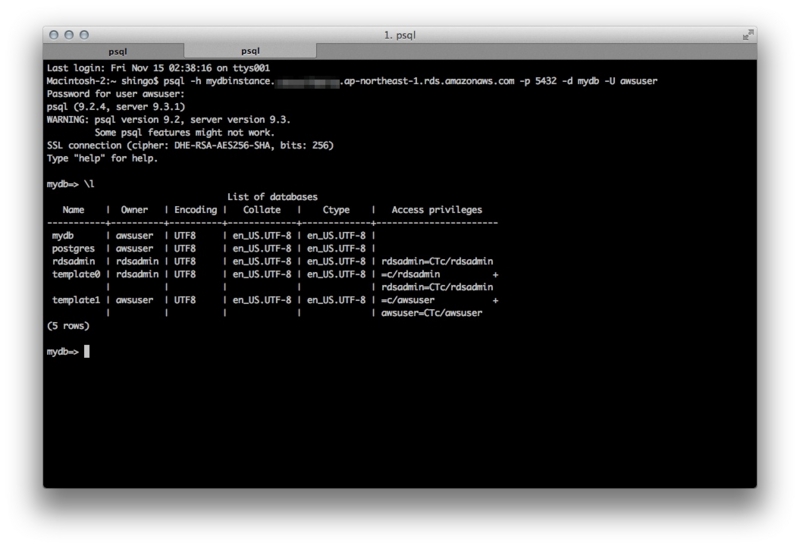This screenshot has height=548, width=800.
Task: Click 'UTF8' encoding in the rdsadmin row
Action: 185,261
